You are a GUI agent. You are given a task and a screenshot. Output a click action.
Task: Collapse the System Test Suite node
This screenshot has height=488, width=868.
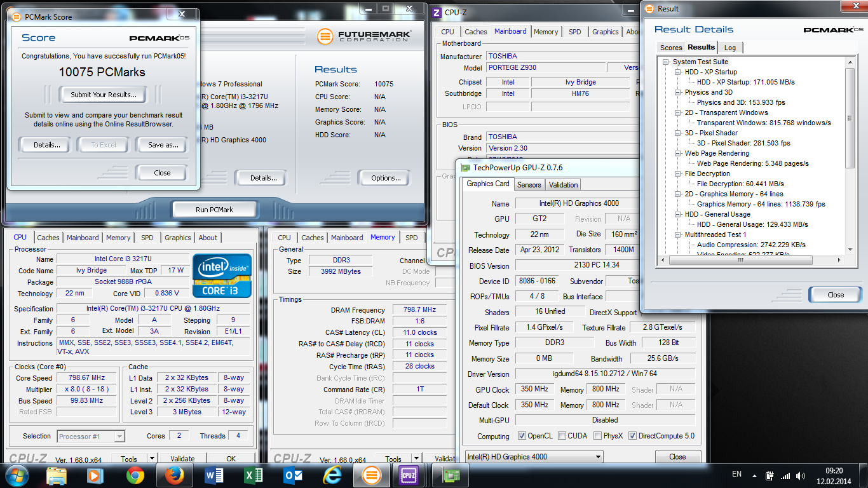coord(666,62)
